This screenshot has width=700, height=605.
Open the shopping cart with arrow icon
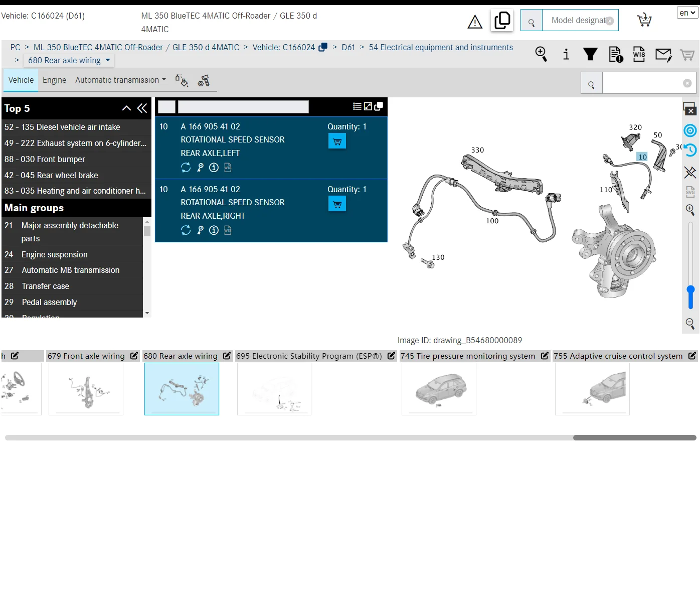[x=644, y=20]
